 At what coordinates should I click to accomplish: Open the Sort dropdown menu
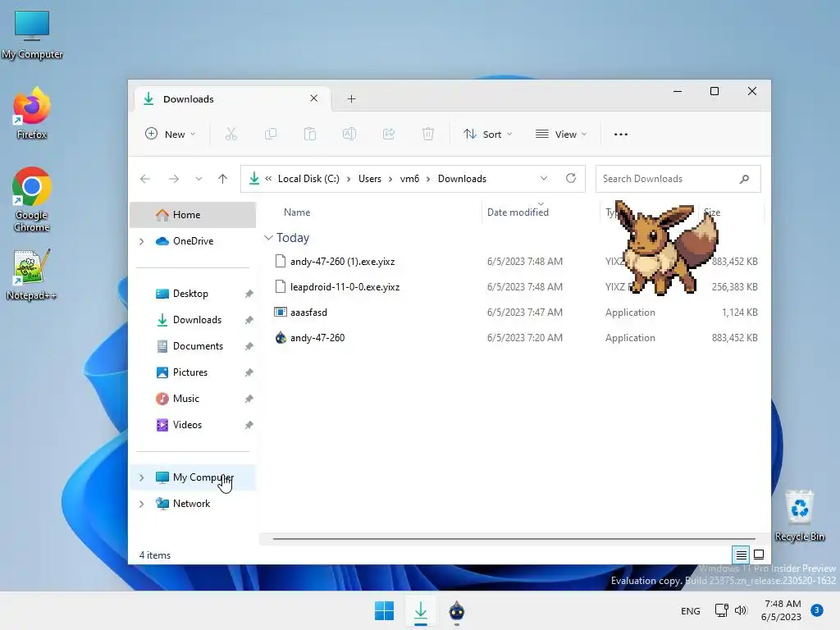coord(487,134)
